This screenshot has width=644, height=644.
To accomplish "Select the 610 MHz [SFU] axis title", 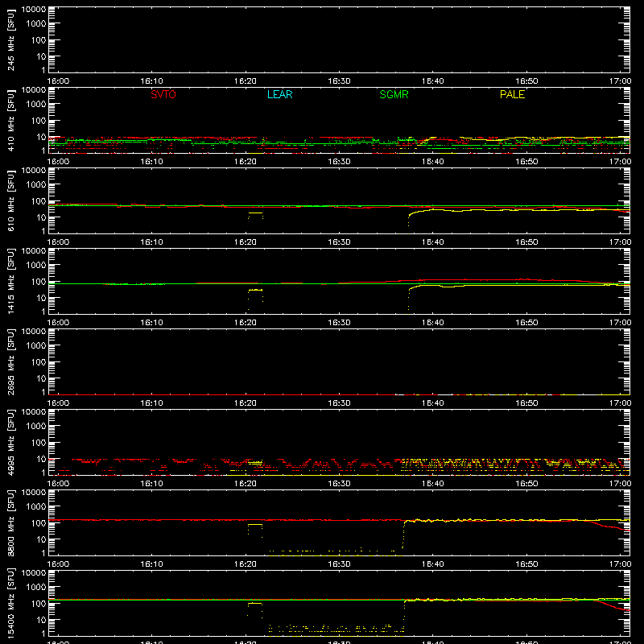I will pos(11,200).
